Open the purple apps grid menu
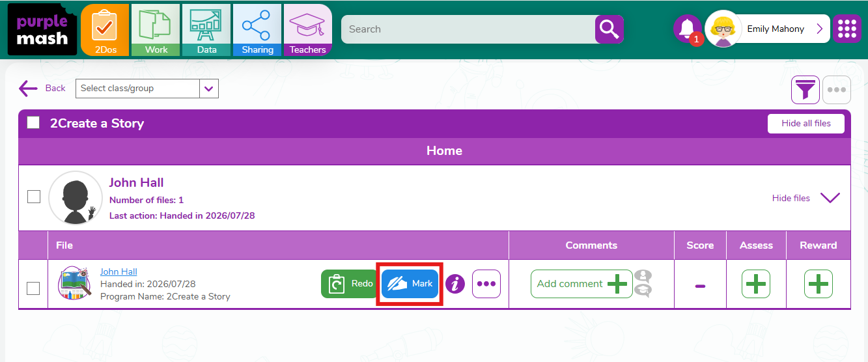 coord(847,29)
